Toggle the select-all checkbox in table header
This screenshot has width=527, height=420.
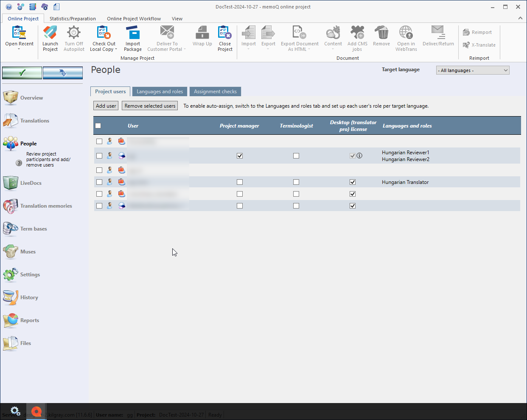pos(98,125)
